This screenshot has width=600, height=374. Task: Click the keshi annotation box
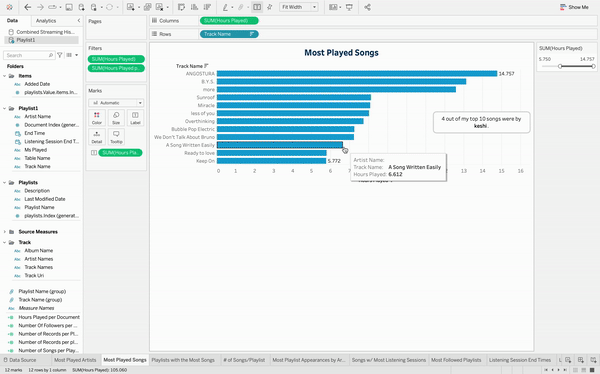coord(481,122)
